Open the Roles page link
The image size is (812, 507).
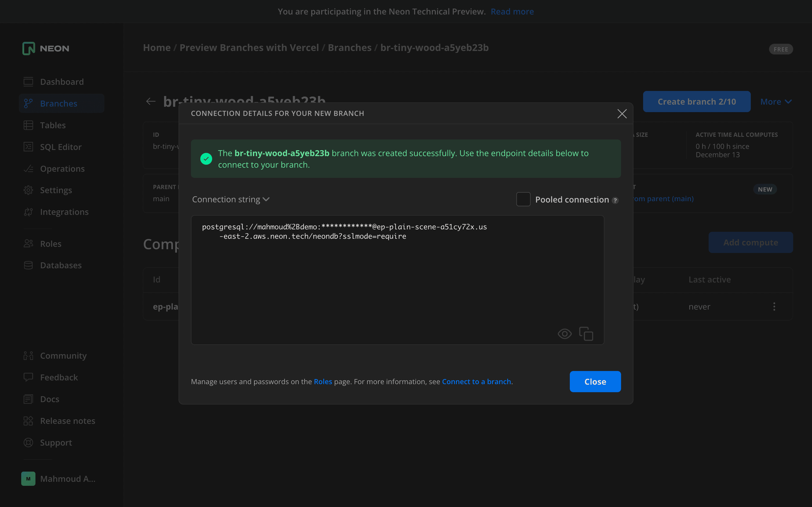[323, 381]
